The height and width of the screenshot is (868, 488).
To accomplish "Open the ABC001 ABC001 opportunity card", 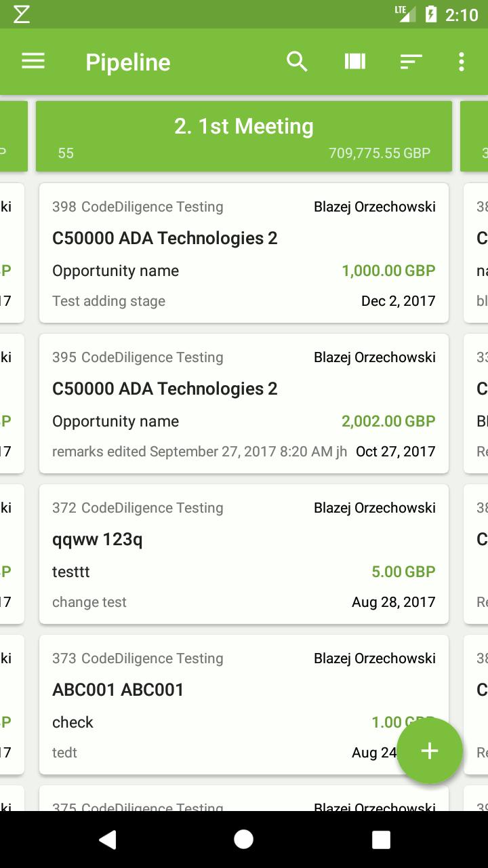I will point(244,705).
